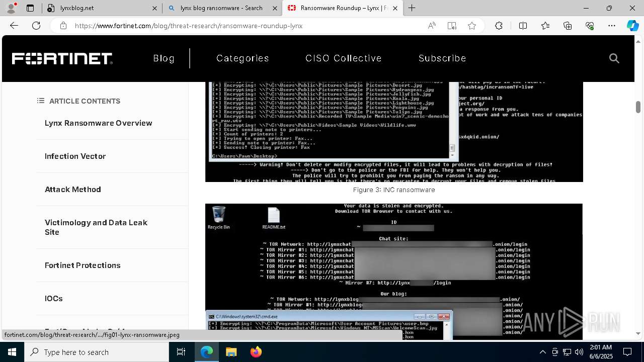Open the Categories menu
Viewport: 644px width, 362px height.
click(x=243, y=58)
